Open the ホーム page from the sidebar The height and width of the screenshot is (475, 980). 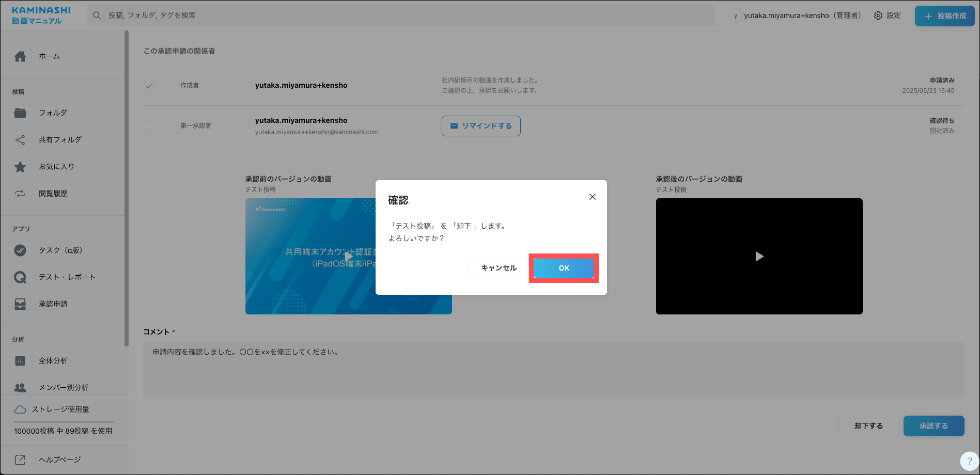pyautogui.click(x=49, y=56)
